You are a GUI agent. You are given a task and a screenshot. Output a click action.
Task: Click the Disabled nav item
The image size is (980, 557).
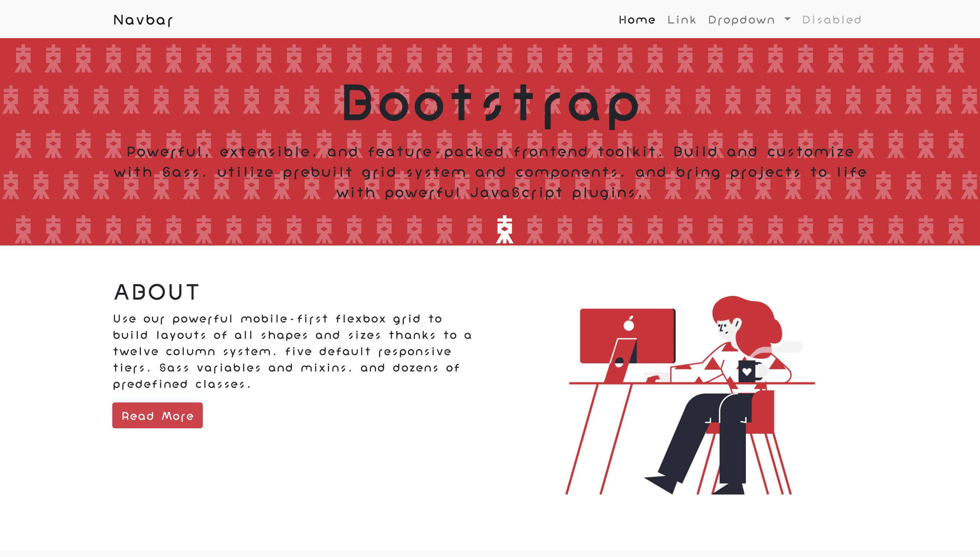(x=831, y=19)
